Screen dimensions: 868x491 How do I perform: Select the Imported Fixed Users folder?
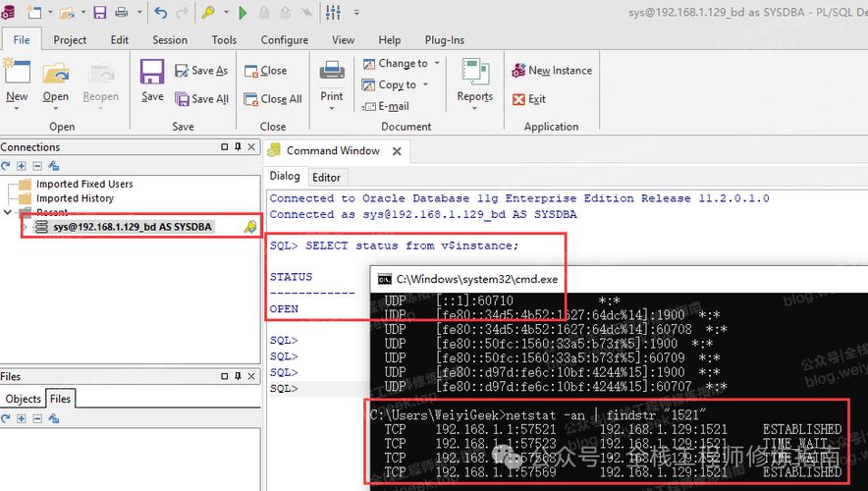point(84,184)
